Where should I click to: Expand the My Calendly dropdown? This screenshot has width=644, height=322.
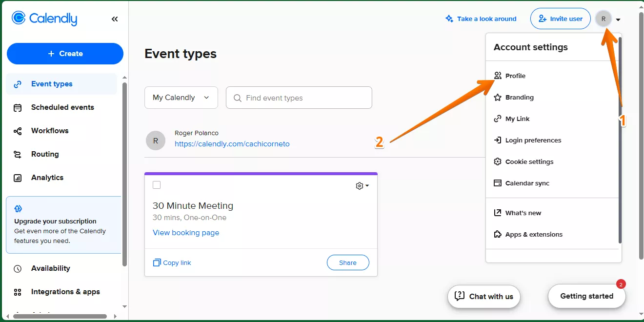181,98
